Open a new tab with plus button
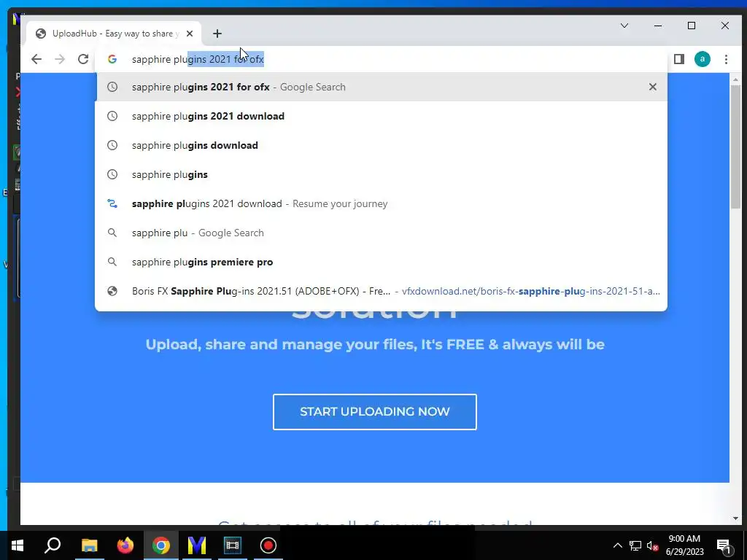This screenshot has width=747, height=560. point(217,34)
